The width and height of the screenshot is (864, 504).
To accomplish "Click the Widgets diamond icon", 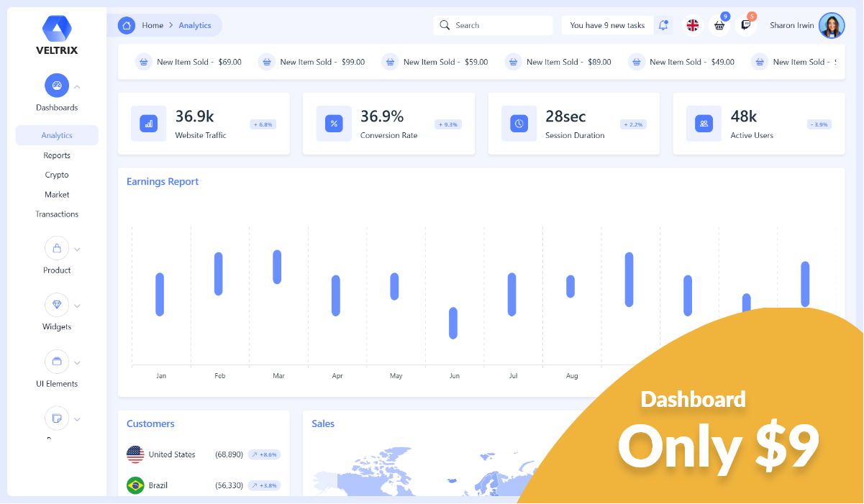I will pyautogui.click(x=57, y=304).
